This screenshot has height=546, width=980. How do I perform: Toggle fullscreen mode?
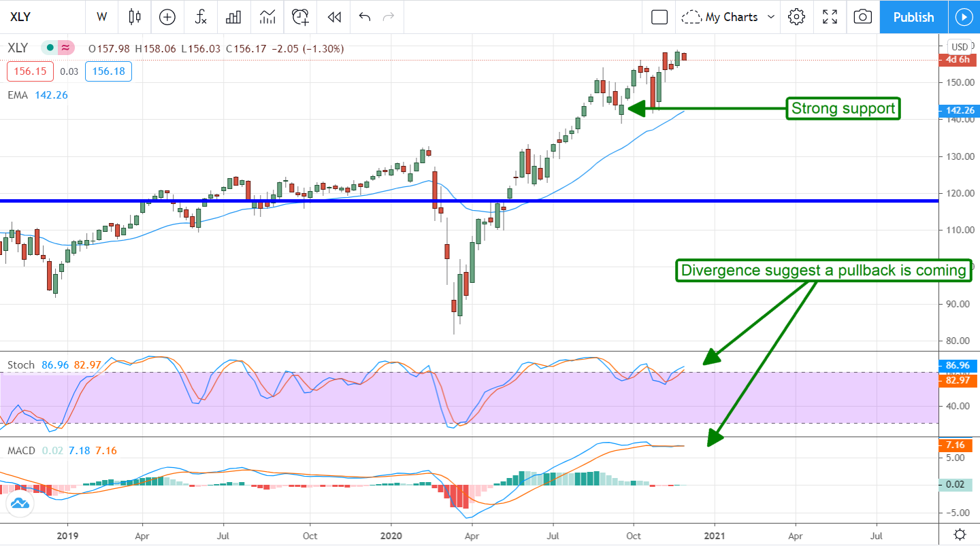830,17
